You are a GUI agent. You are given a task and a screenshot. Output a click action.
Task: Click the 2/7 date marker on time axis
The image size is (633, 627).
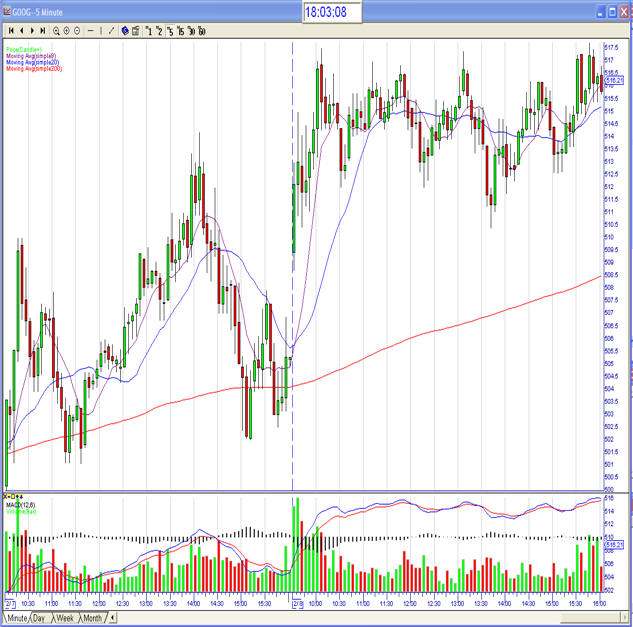point(10,604)
